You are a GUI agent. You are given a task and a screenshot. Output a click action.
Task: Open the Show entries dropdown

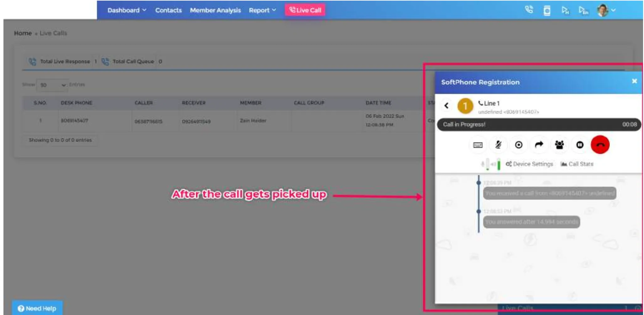(x=52, y=85)
